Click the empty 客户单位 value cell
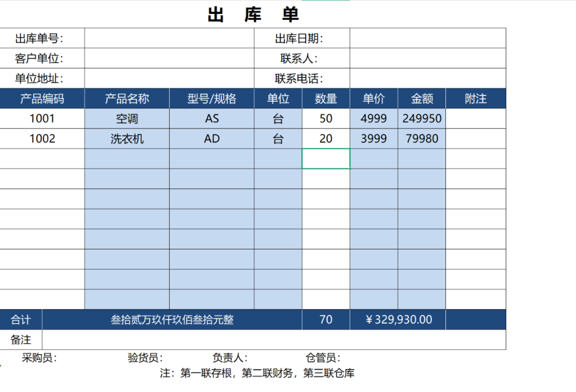 pyautogui.click(x=169, y=59)
